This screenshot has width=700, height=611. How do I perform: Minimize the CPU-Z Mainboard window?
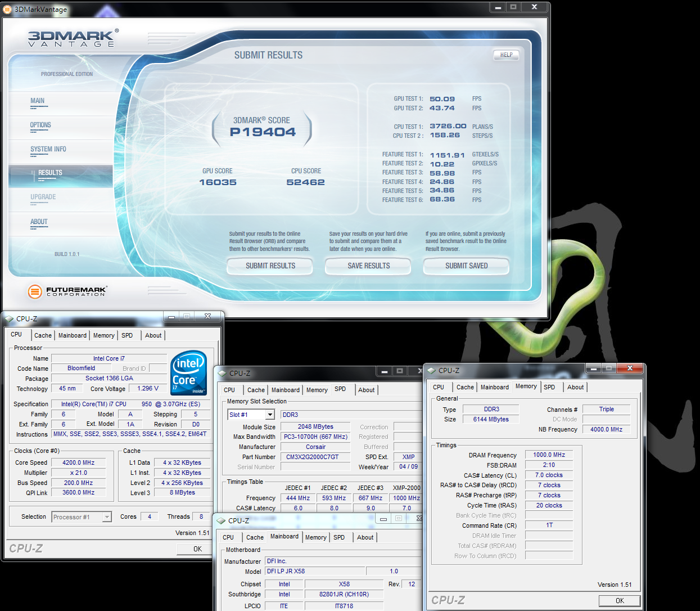click(383, 519)
